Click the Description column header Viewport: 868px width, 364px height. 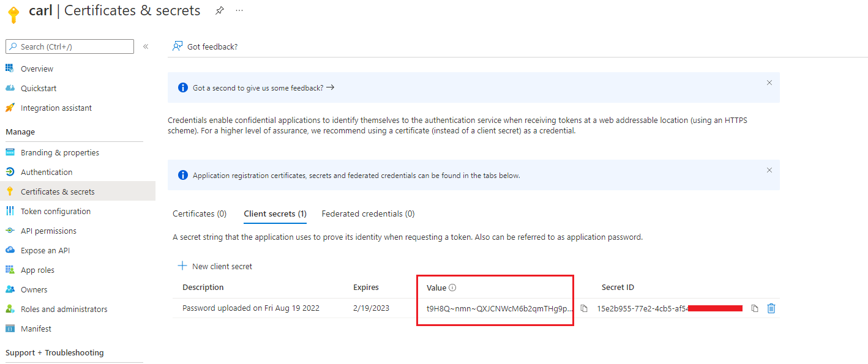[x=203, y=287]
